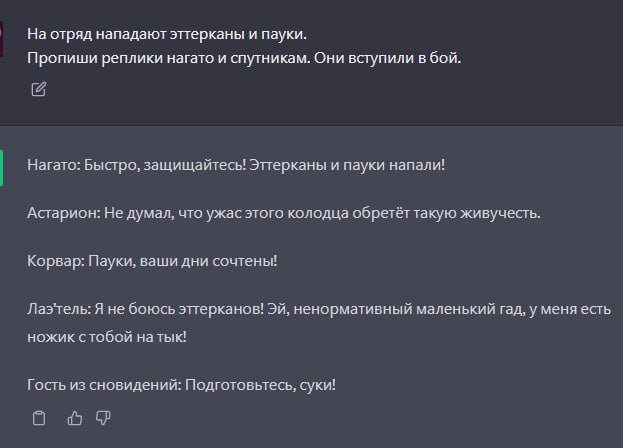Image resolution: width=623 pixels, height=448 pixels.
Task: Click the name 'Нагато:' in the reply
Action: click(x=53, y=163)
